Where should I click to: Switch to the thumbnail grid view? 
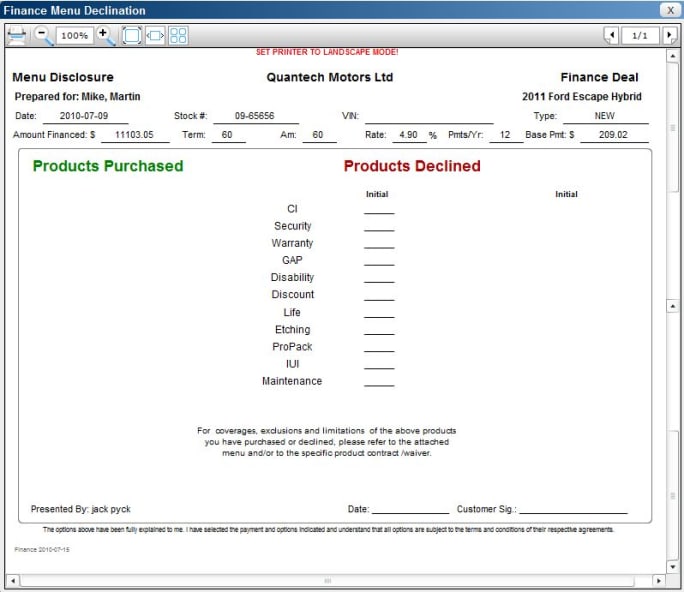tap(178, 36)
